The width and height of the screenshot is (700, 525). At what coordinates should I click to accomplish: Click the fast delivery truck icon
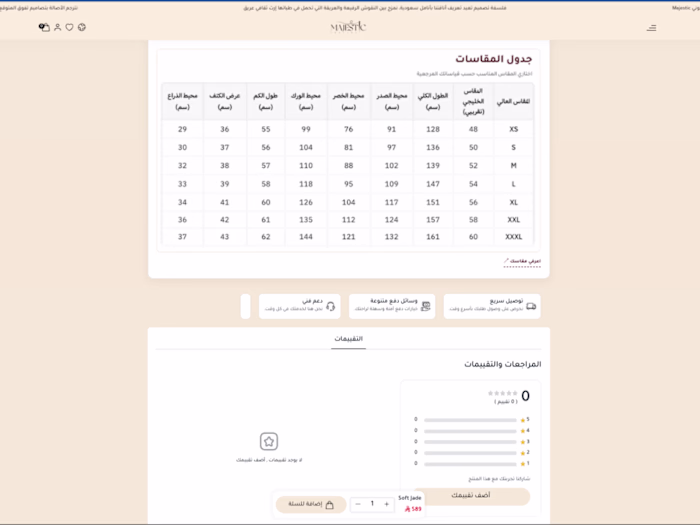coord(531,306)
